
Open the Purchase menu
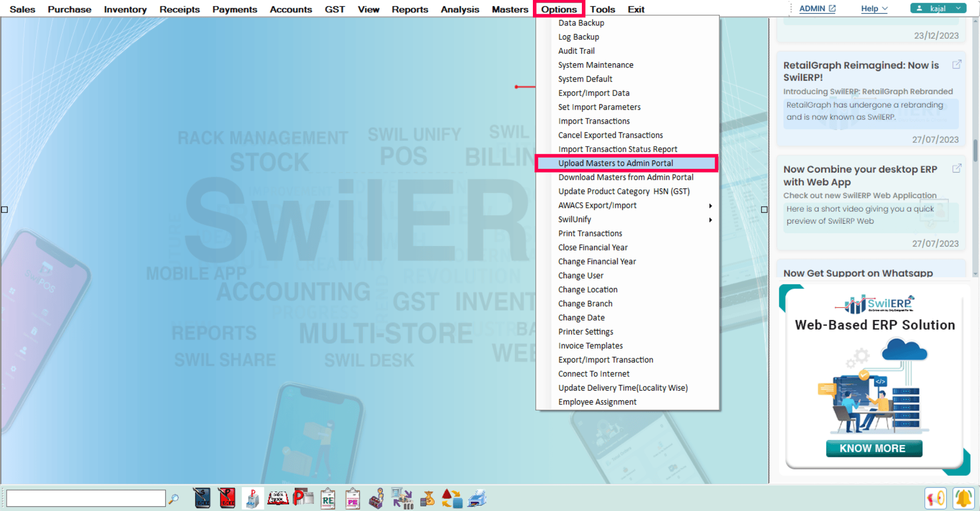tap(69, 9)
